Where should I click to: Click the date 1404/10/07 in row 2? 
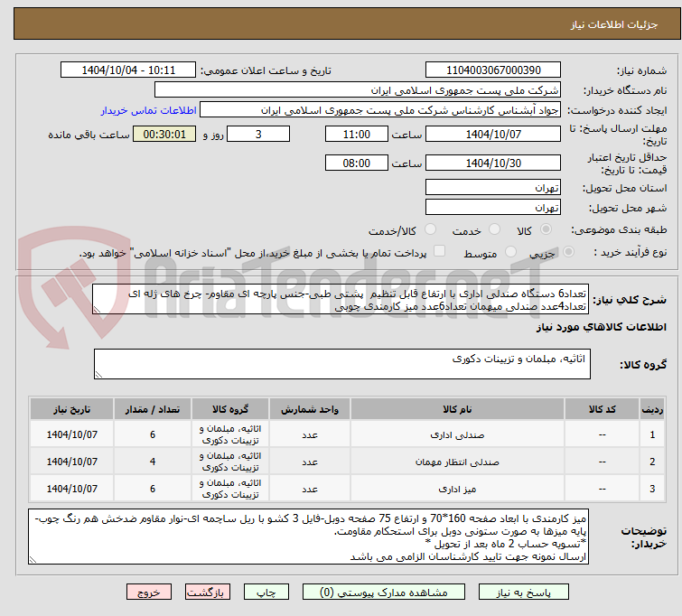(x=71, y=462)
